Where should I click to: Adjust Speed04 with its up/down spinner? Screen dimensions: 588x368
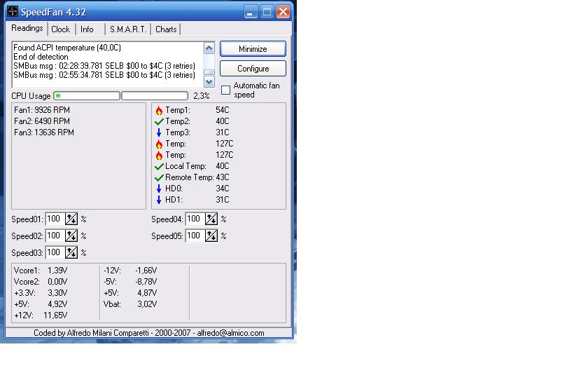(211, 219)
